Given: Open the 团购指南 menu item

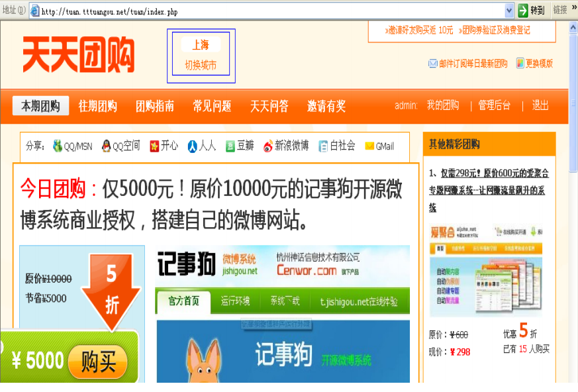Looking at the screenshot, I should point(155,106).
